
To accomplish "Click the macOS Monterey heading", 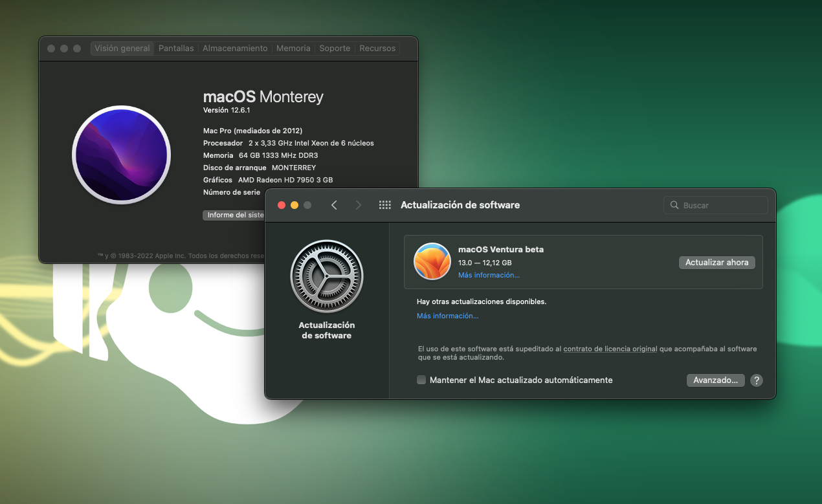I will (263, 97).
